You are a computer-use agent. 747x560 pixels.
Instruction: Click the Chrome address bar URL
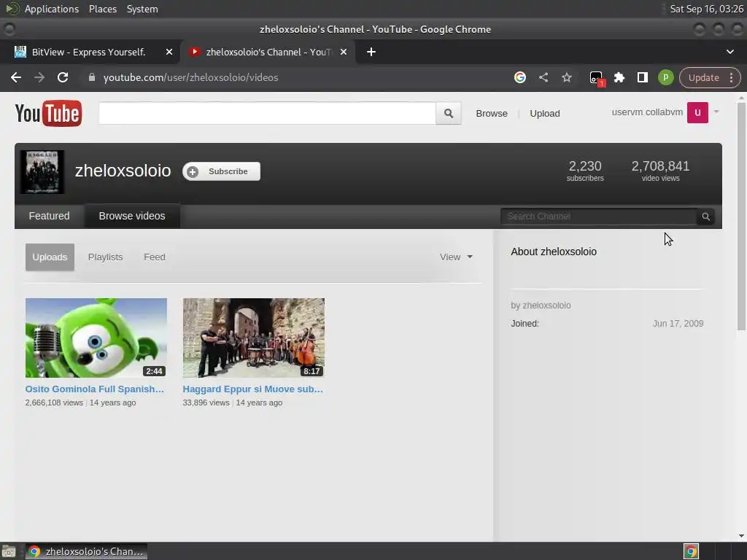point(190,77)
